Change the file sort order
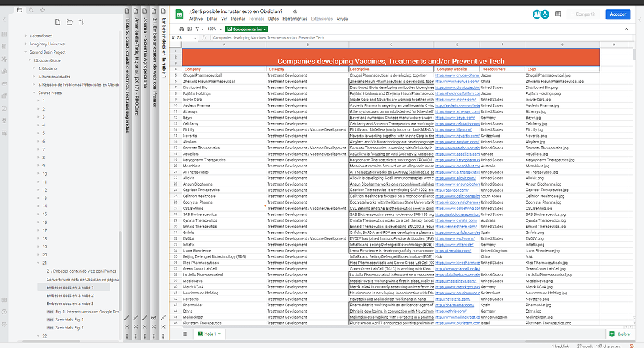Viewport: 644px width, 348px height. (x=82, y=22)
